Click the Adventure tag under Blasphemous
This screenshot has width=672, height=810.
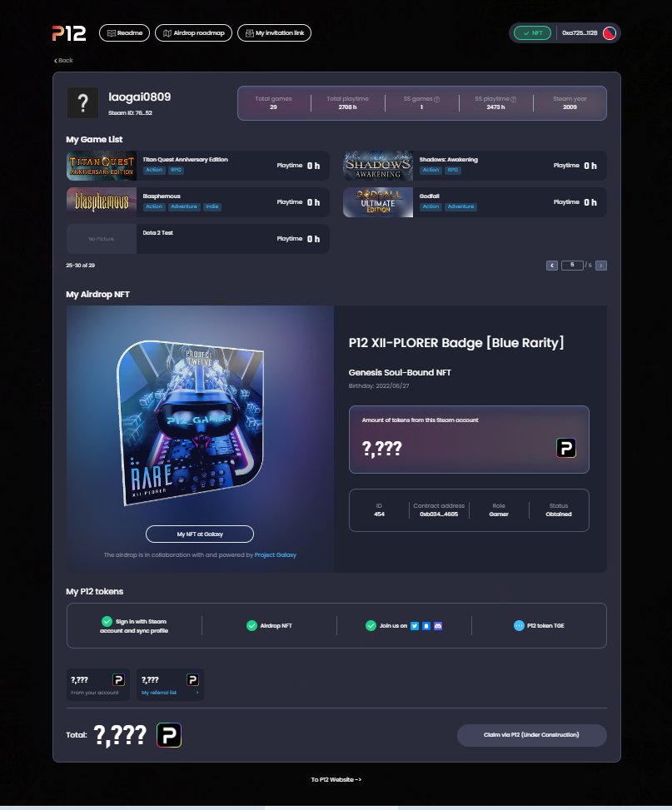pyautogui.click(x=184, y=206)
